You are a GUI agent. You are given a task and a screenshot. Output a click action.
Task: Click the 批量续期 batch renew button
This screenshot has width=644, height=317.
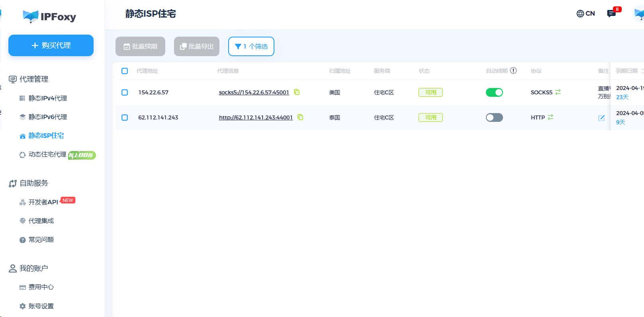(140, 47)
